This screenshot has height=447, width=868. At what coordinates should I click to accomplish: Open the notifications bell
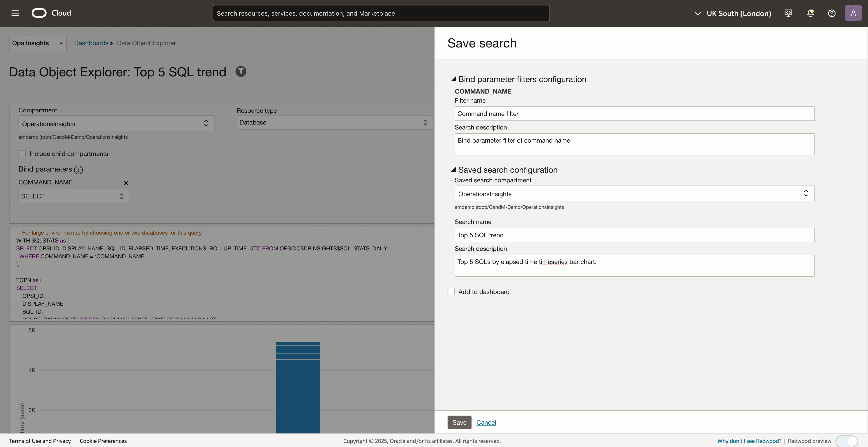[810, 13]
